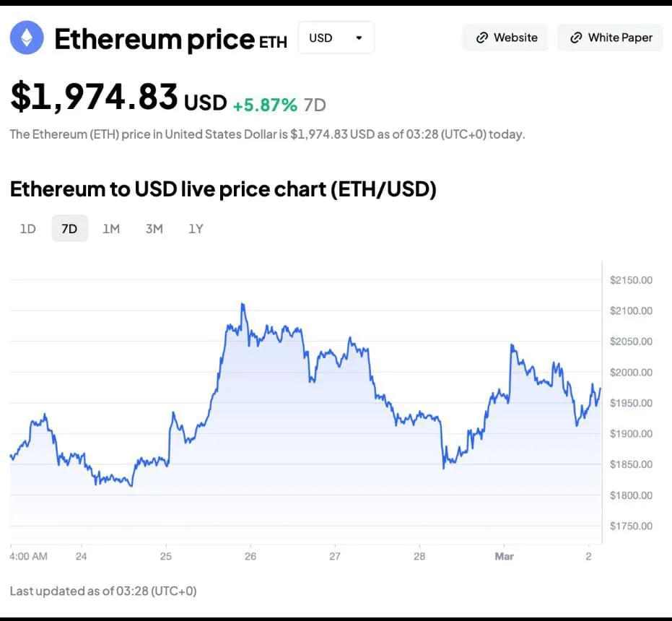Click the chart peak near $2100

(243, 305)
